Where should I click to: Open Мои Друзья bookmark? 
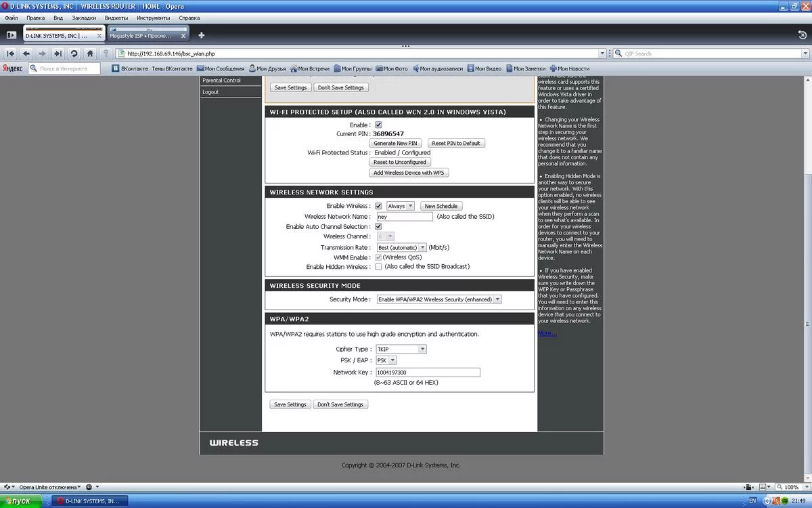point(267,68)
